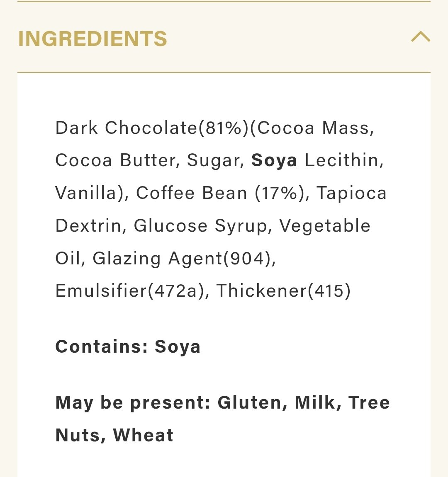Click the word "Vanilla"
Screen dimensions: 448x477
(86, 193)
